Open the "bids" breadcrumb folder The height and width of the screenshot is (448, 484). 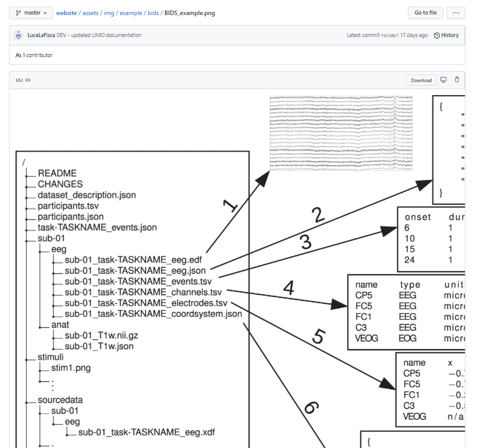pos(153,13)
